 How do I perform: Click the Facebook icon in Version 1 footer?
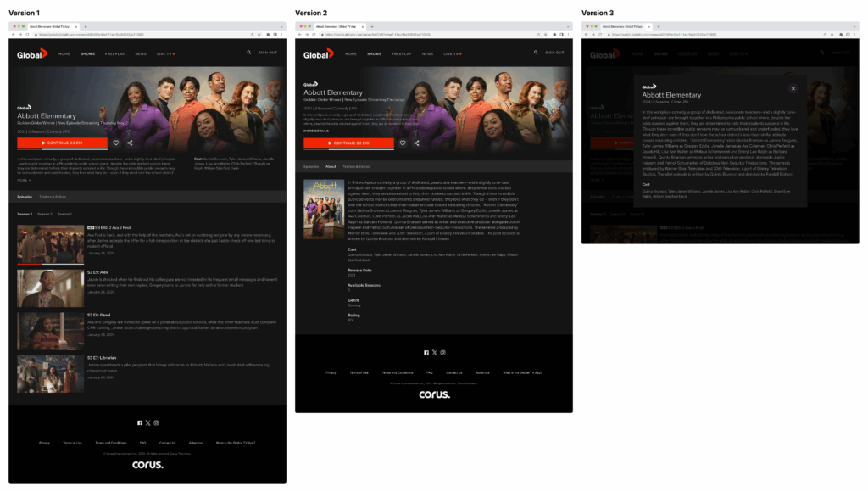tap(139, 422)
